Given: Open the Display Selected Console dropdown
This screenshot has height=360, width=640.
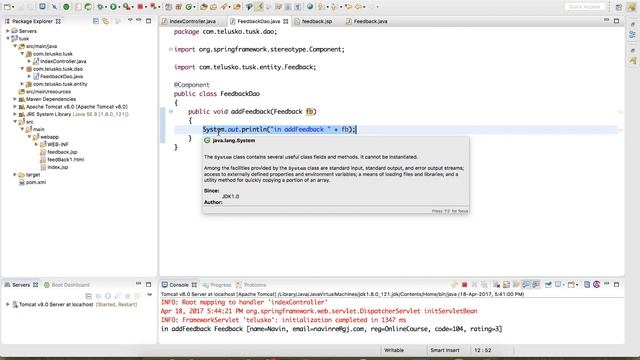Looking at the screenshot, I should 563,284.
